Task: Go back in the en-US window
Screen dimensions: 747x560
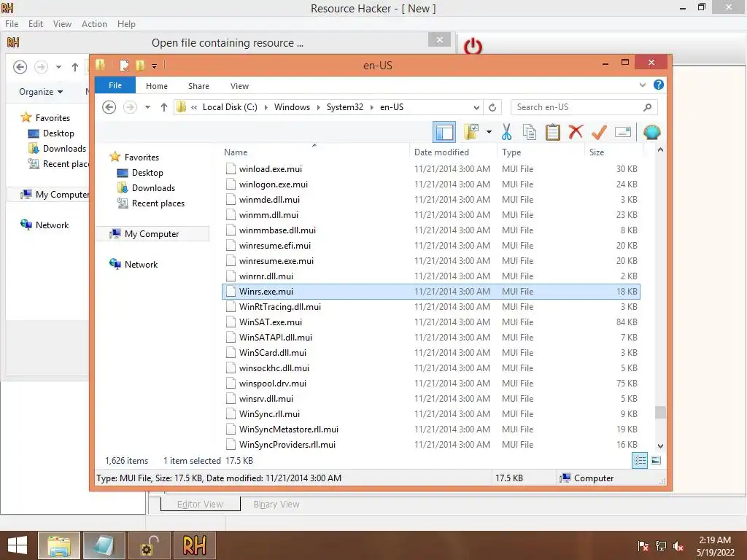Action: tap(109, 107)
